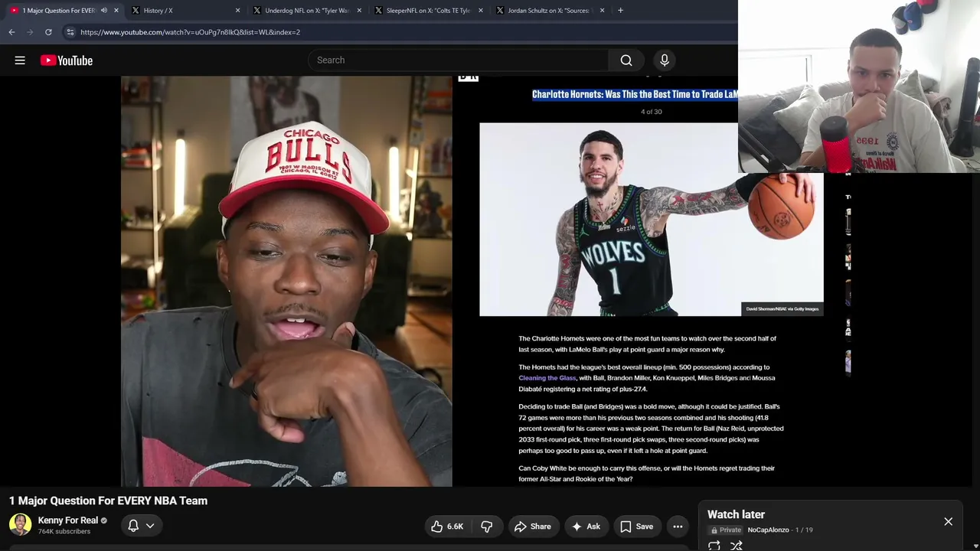Open the NoCapAlonzo playlist owner link
This screenshot has width=980, height=551.
[768, 530]
